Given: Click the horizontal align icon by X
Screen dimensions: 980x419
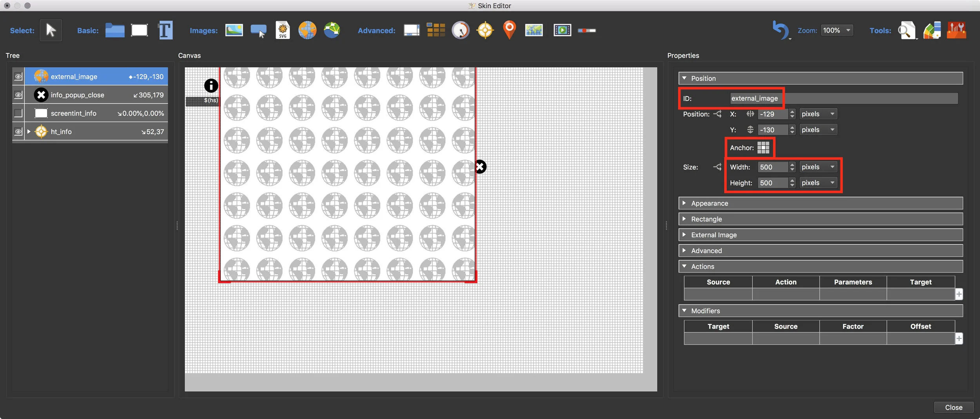Looking at the screenshot, I should tap(750, 114).
